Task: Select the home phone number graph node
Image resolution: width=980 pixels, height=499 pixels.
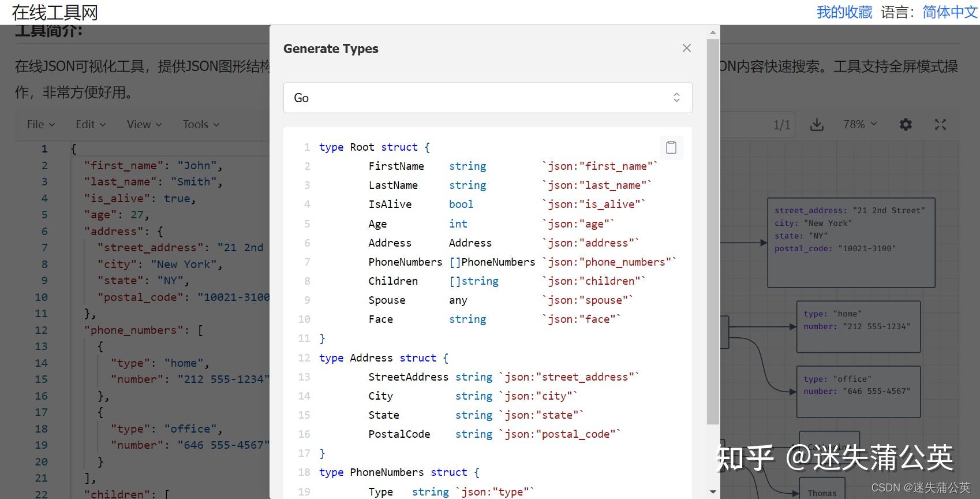Action: 858,326
